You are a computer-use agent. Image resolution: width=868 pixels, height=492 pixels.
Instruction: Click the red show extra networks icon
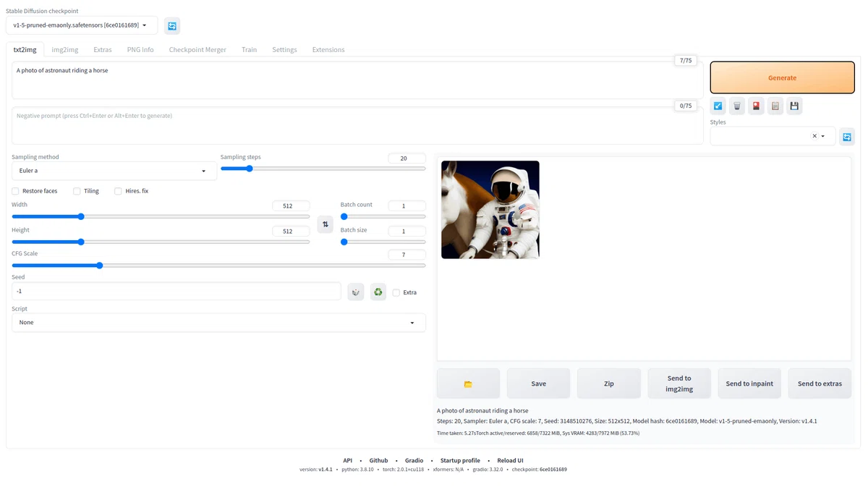(756, 106)
